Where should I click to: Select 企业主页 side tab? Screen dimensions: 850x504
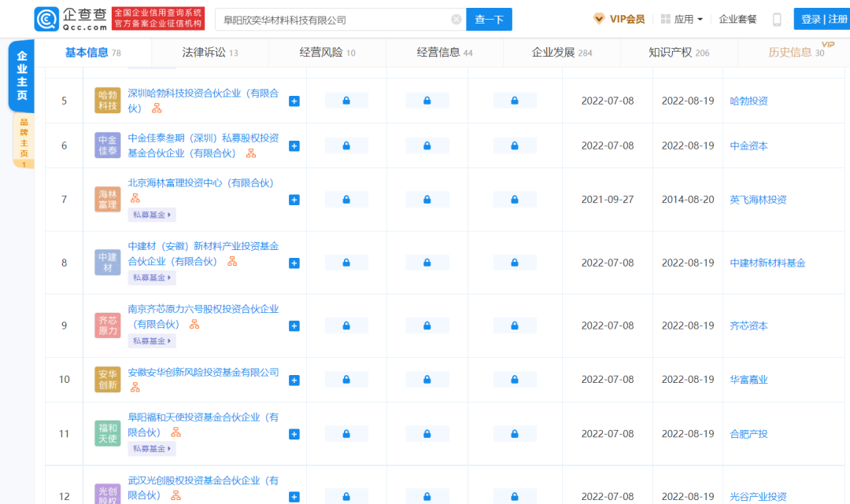point(22,75)
